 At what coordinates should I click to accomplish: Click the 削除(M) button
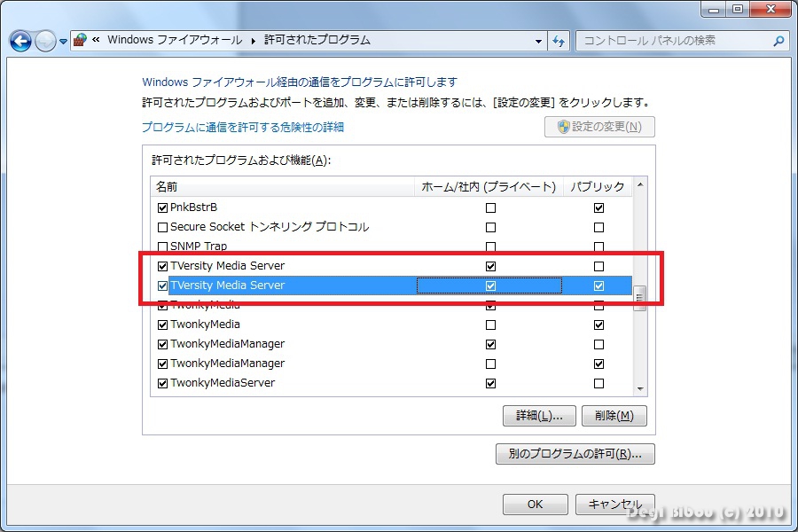(614, 416)
